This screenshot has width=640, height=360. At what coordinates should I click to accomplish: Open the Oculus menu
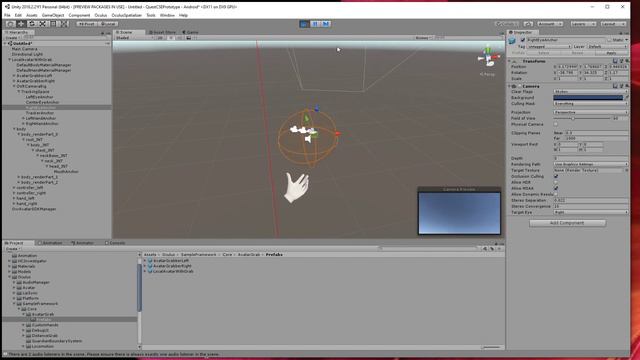tap(101, 15)
